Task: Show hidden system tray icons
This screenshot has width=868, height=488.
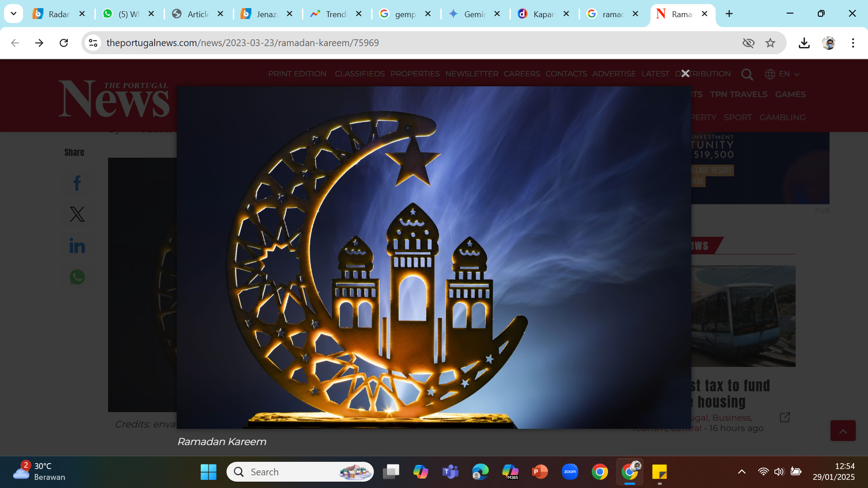Action: [x=742, y=472]
